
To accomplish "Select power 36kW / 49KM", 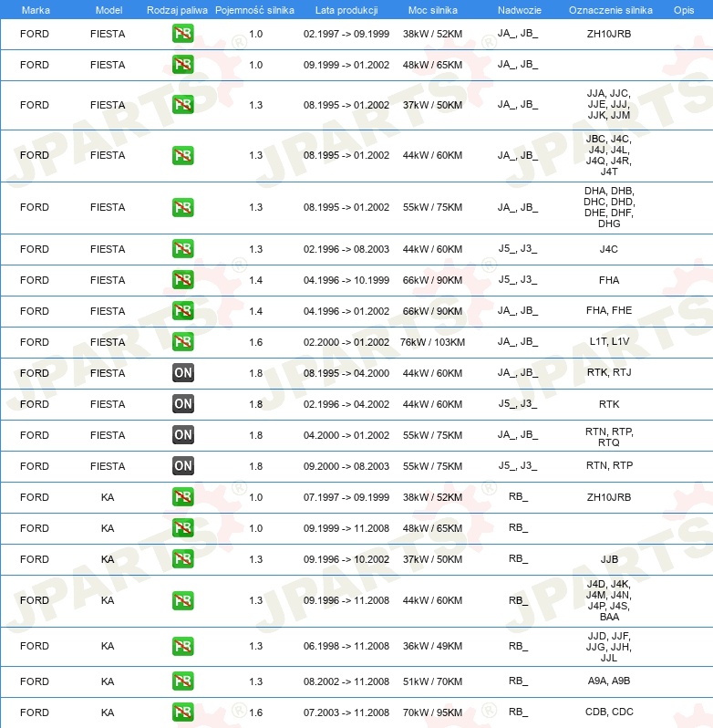I will click(x=432, y=646).
